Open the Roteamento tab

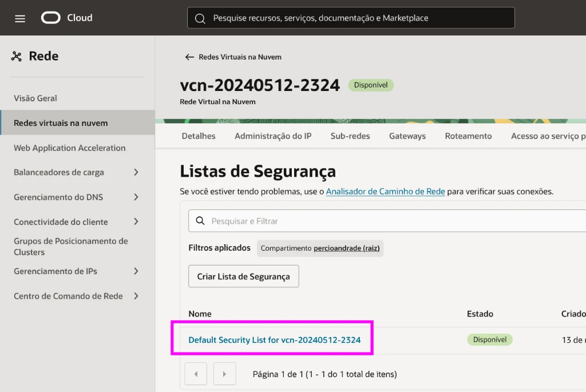click(x=468, y=136)
